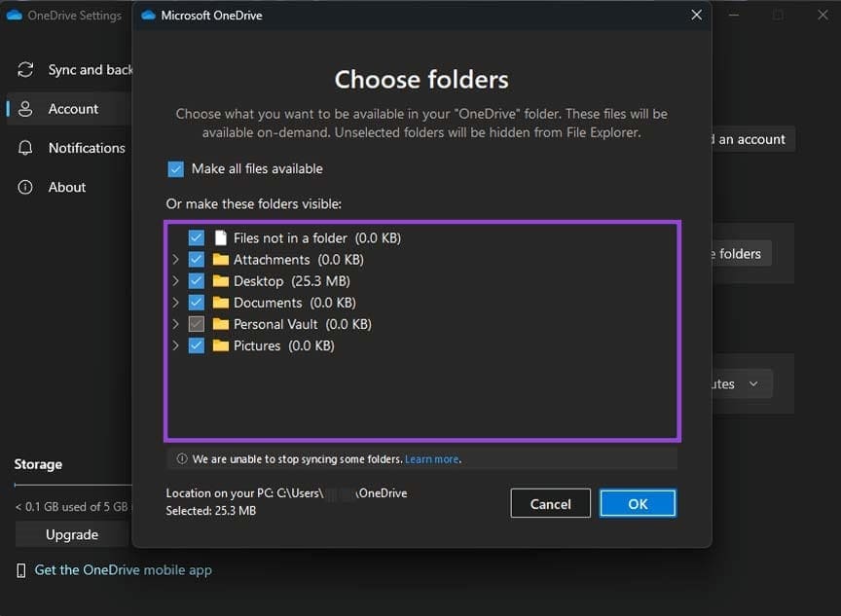Click the Files not in a folder document icon
Viewport: 841px width, 616px height.
pos(220,237)
